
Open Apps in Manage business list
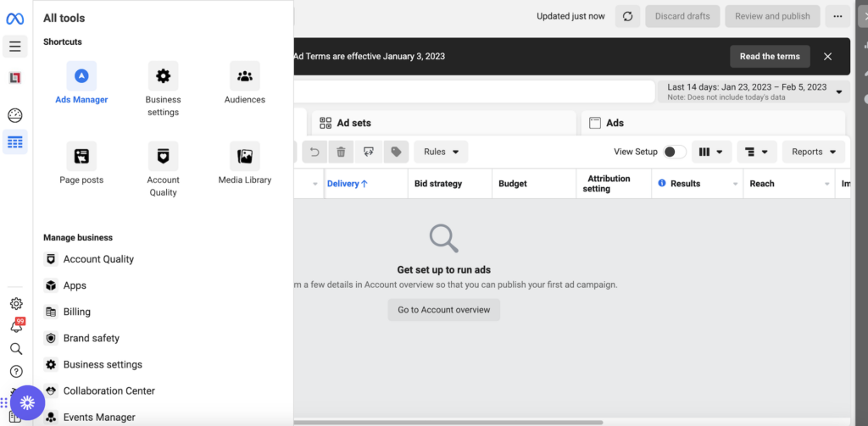64,285
